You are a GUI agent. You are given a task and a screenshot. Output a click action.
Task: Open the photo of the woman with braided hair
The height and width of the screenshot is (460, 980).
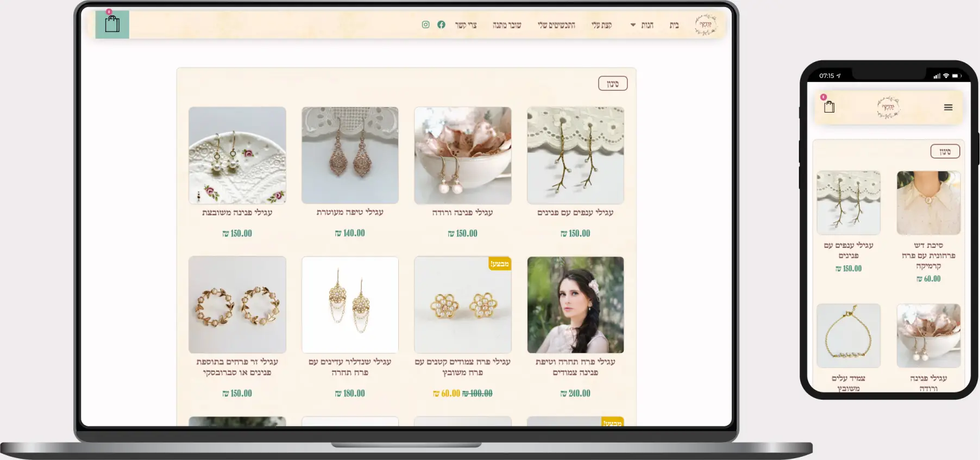pyautogui.click(x=576, y=305)
